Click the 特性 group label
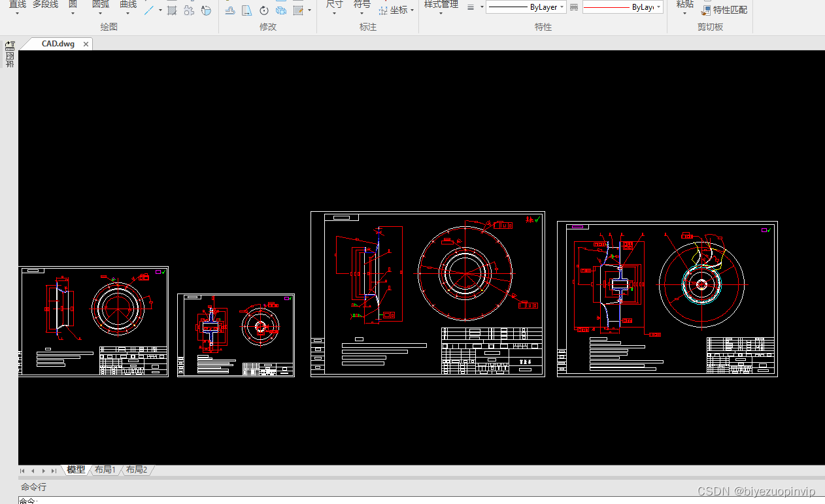The height and width of the screenshot is (504, 825). pyautogui.click(x=543, y=27)
